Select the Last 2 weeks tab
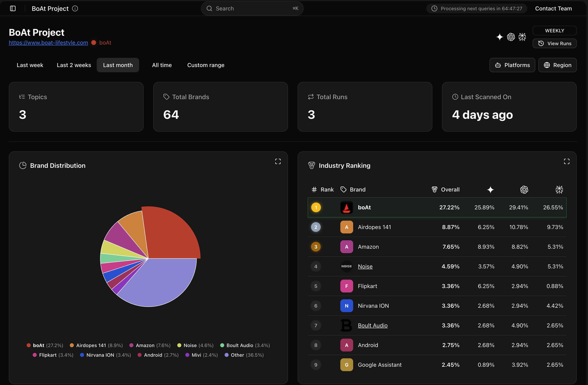The image size is (588, 385). click(x=74, y=65)
